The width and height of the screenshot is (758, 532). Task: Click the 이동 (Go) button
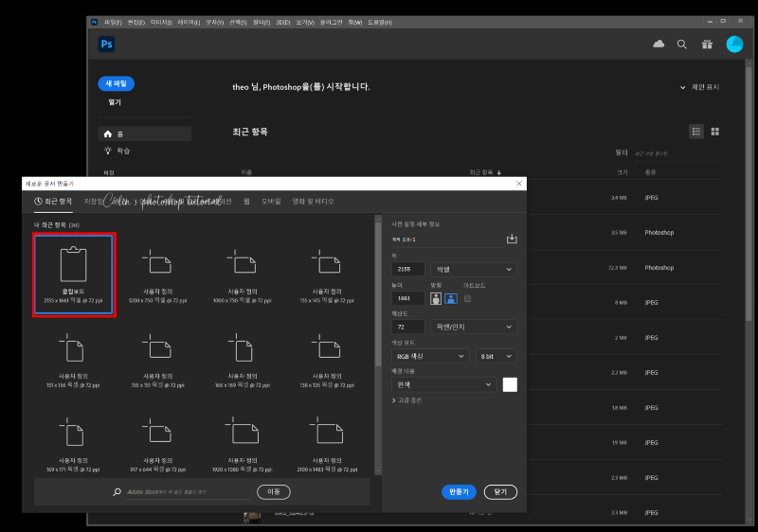coord(274,492)
